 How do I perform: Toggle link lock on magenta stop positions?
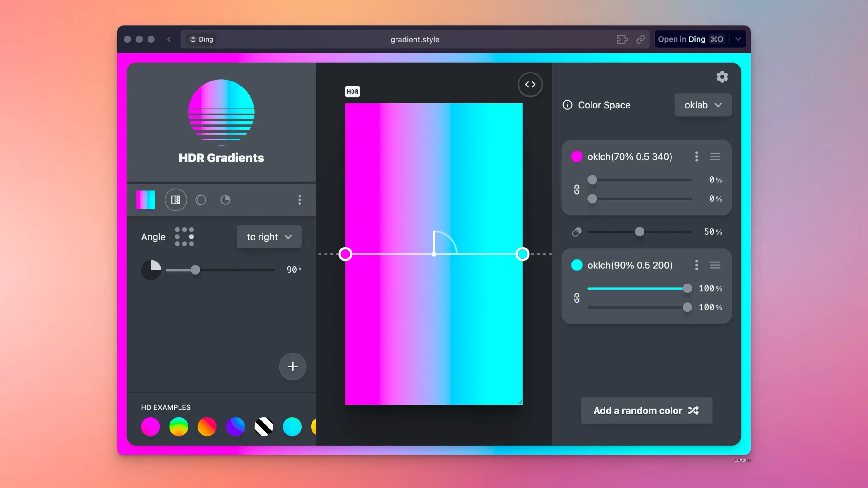(x=577, y=190)
